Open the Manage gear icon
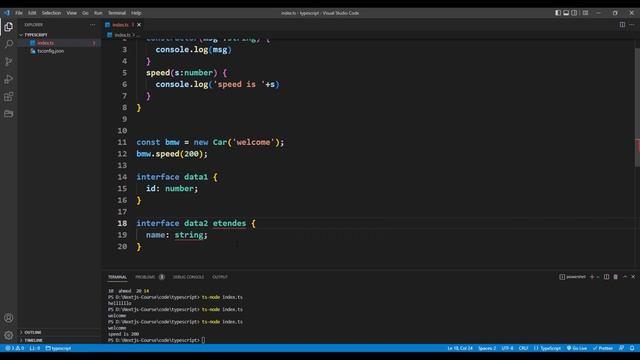 coord(9,336)
